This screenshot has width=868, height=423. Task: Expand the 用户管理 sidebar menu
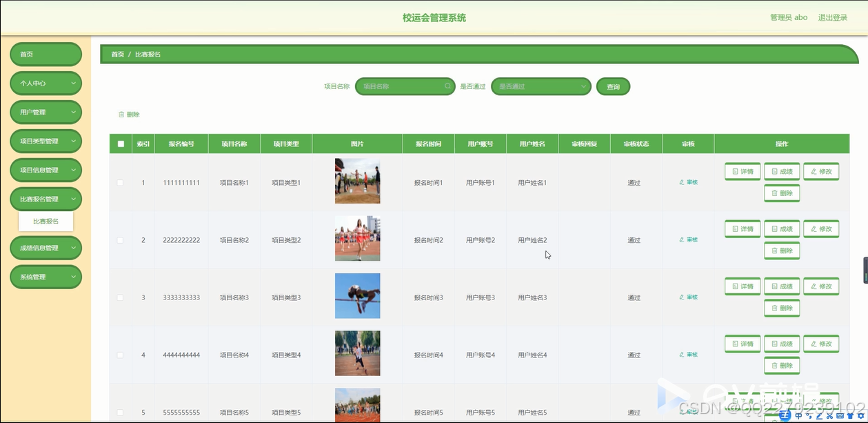tap(46, 112)
